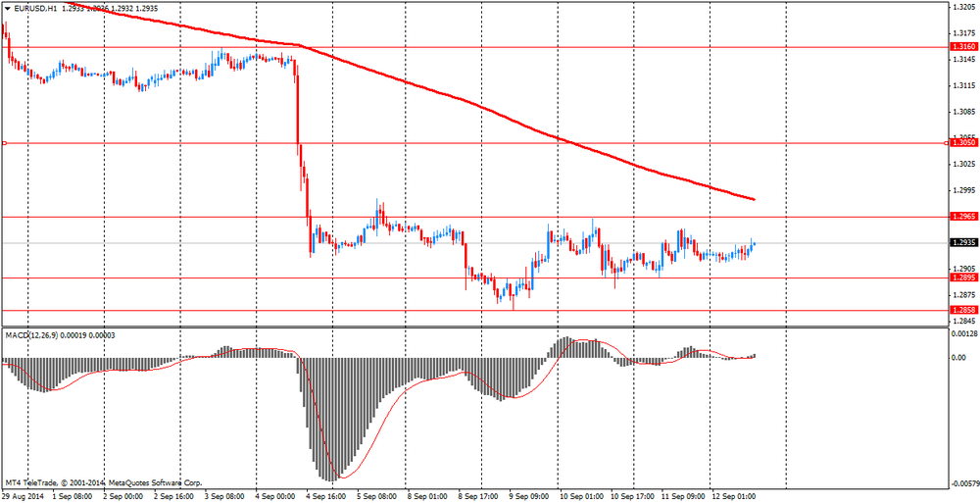Click the black 1.2935 current price tag
Screen dimensions: 980x503
[x=962, y=243]
